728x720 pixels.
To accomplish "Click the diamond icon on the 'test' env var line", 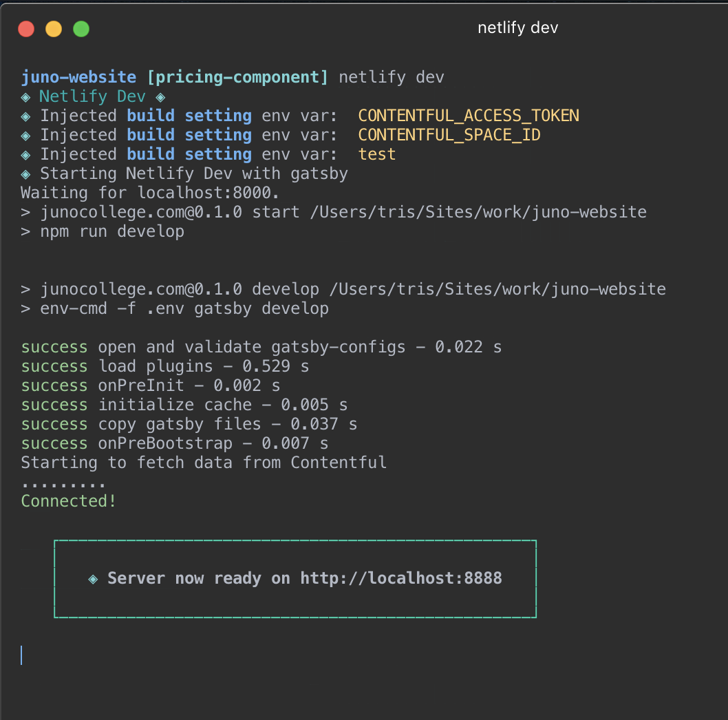I will pyautogui.click(x=26, y=155).
